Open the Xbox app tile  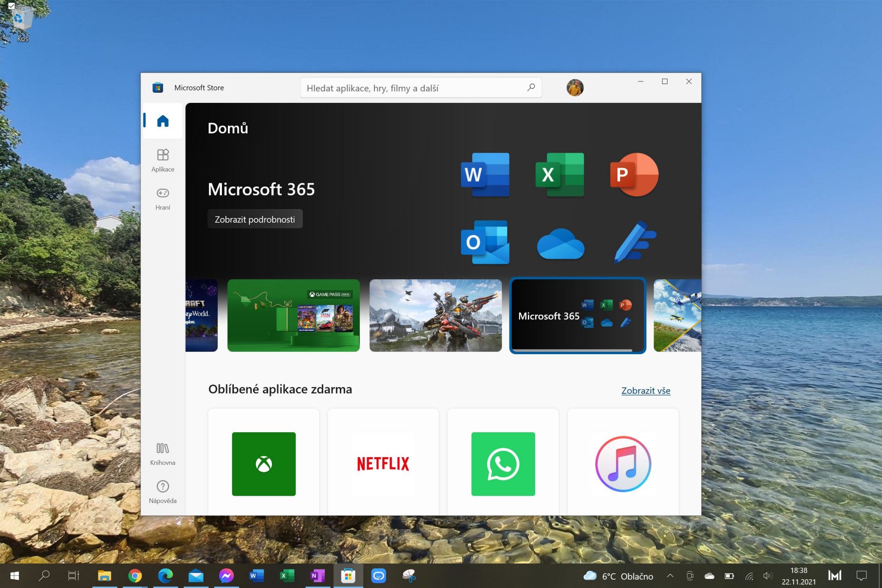pos(264,462)
